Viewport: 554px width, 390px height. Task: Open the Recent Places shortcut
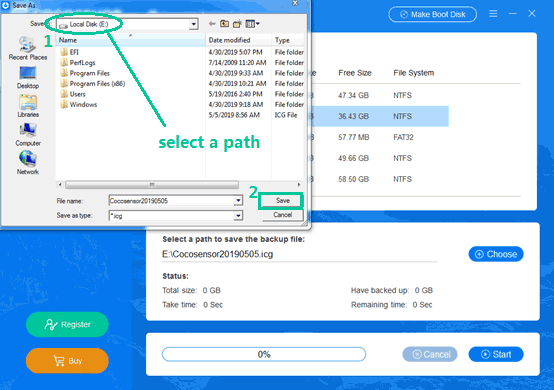click(28, 48)
